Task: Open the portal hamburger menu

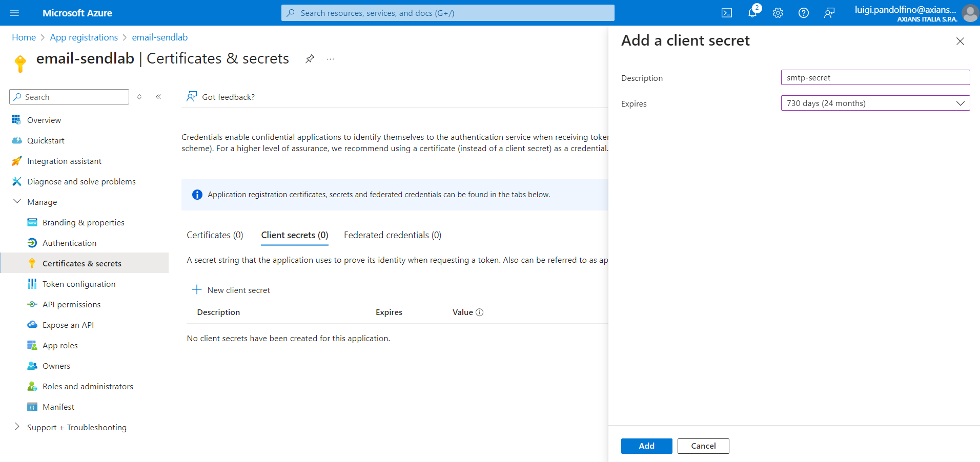Action: point(14,13)
